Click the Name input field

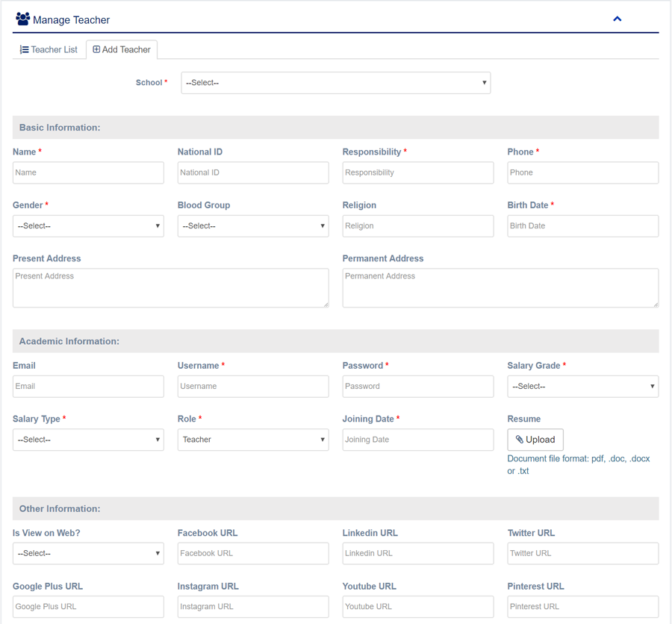pyautogui.click(x=88, y=172)
